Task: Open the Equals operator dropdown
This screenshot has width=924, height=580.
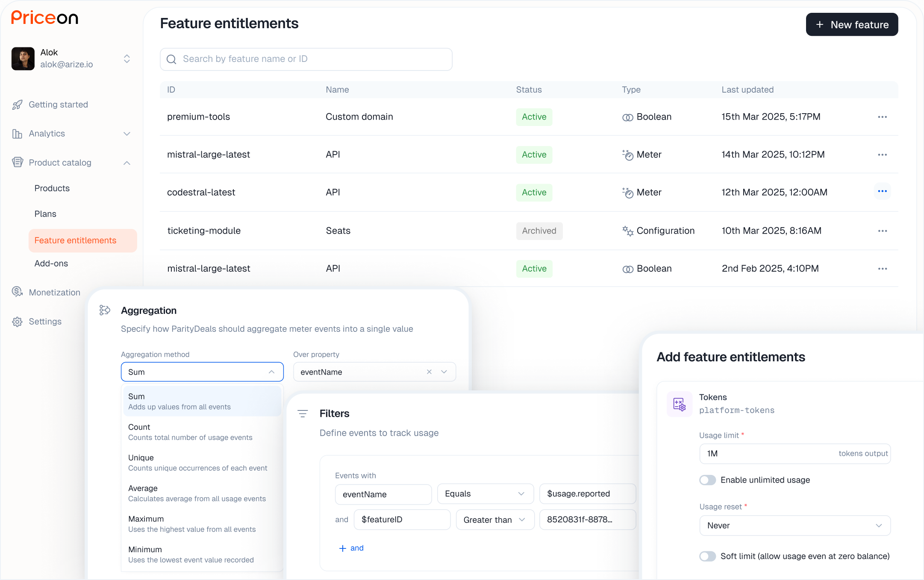Action: click(486, 494)
